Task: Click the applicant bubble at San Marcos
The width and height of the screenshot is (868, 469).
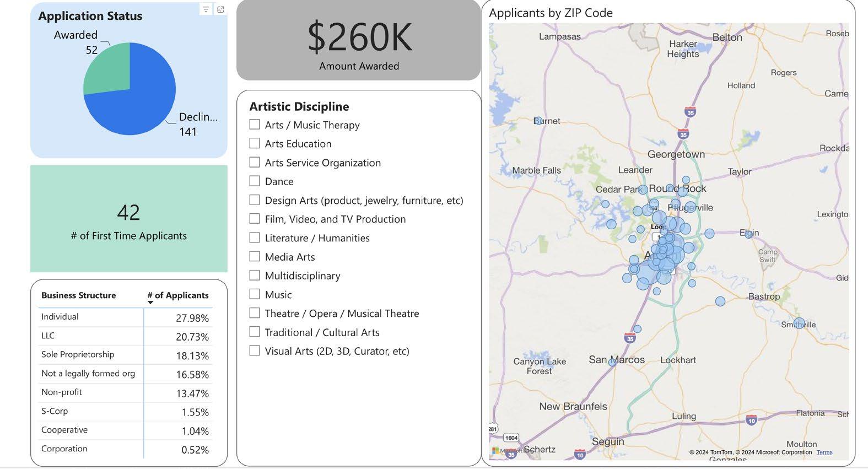Action: 612,363
